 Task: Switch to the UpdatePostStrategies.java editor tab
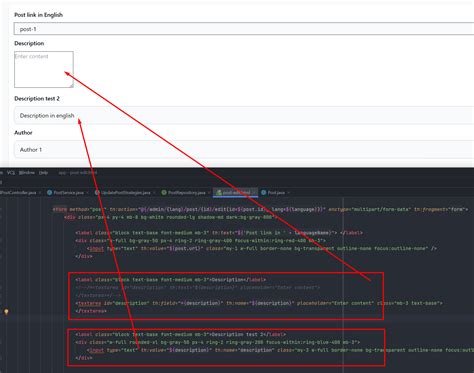(x=125, y=193)
